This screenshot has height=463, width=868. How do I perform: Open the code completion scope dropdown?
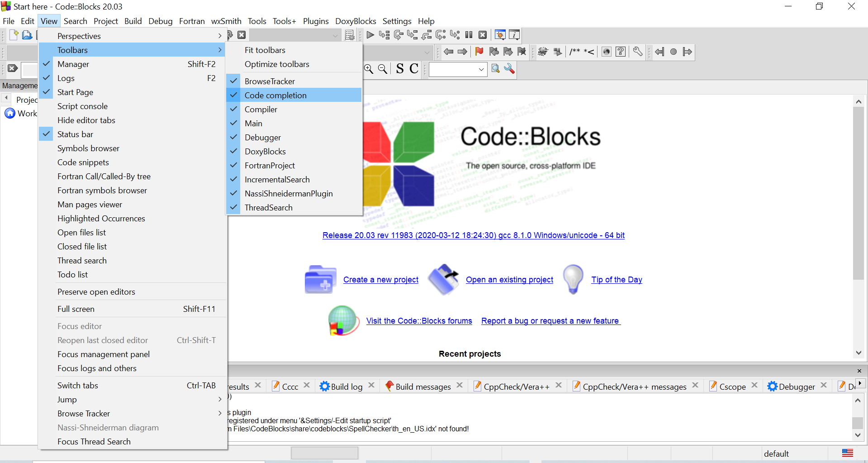(x=427, y=53)
